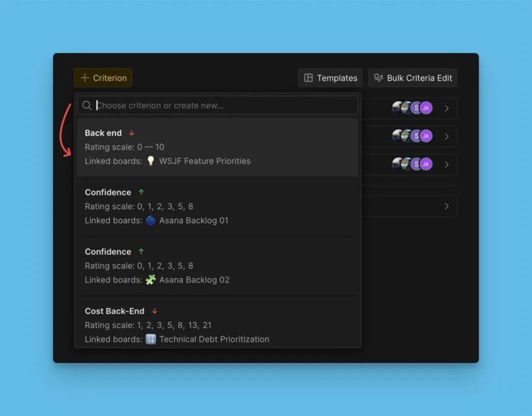
Task: Click the Templates layout icon
Action: tap(309, 78)
